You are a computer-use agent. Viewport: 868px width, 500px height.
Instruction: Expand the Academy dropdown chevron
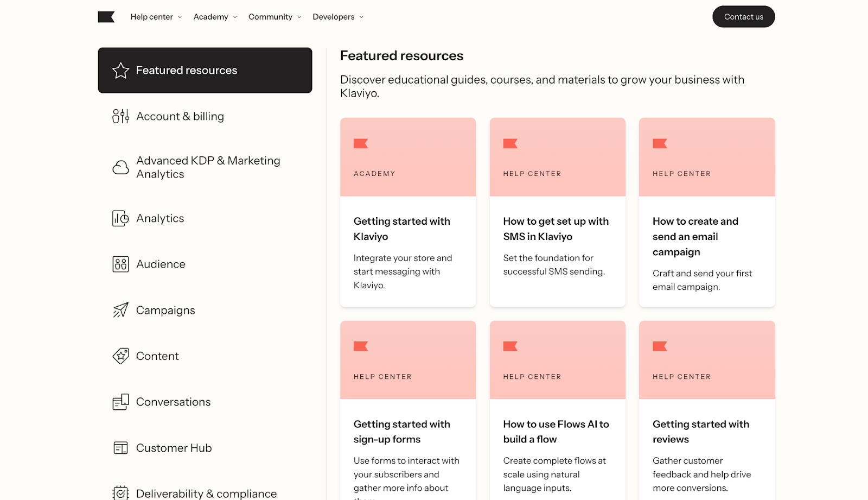click(x=235, y=17)
